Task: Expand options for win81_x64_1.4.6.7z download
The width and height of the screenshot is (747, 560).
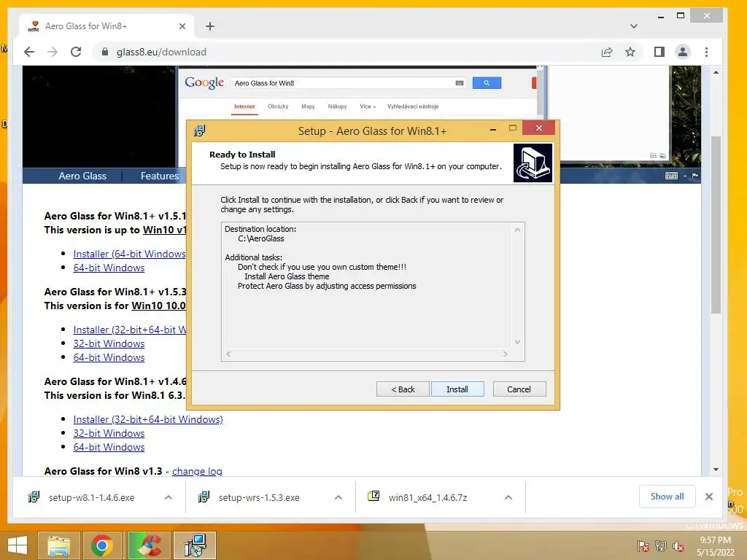Action: point(508,497)
